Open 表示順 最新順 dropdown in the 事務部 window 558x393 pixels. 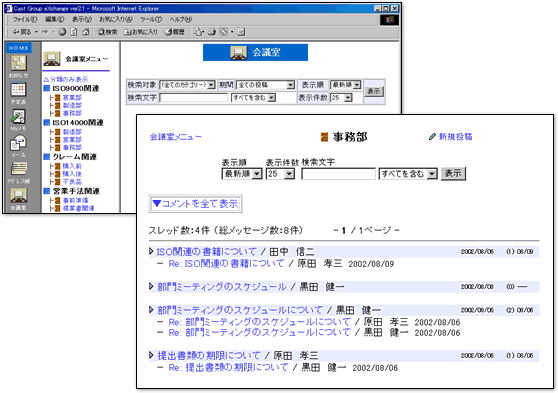tap(242, 174)
